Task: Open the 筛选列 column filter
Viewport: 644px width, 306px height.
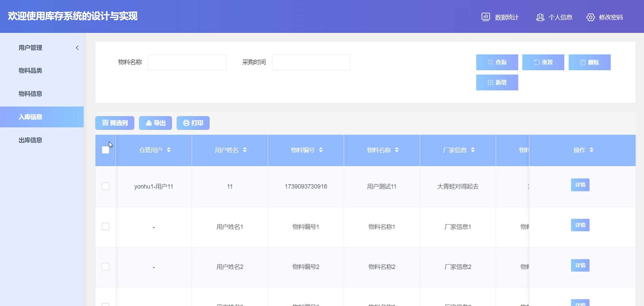Action: [115, 123]
